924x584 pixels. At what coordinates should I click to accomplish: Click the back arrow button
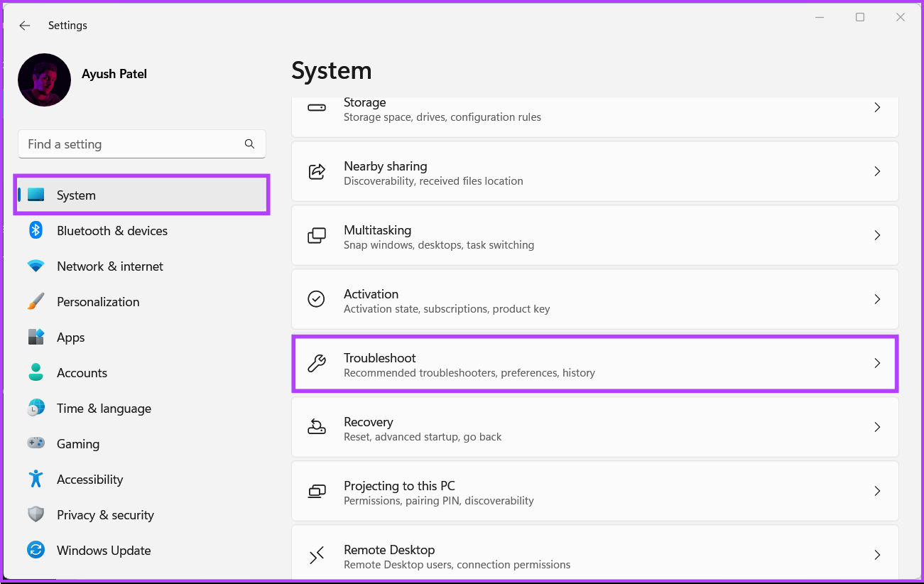pos(24,25)
